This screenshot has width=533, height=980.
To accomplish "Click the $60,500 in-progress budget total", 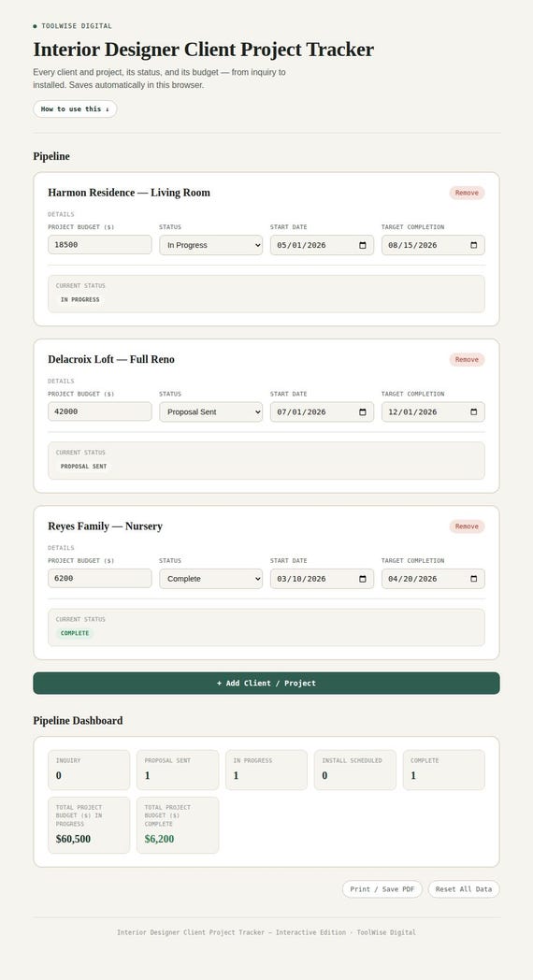I will click(x=73, y=839).
